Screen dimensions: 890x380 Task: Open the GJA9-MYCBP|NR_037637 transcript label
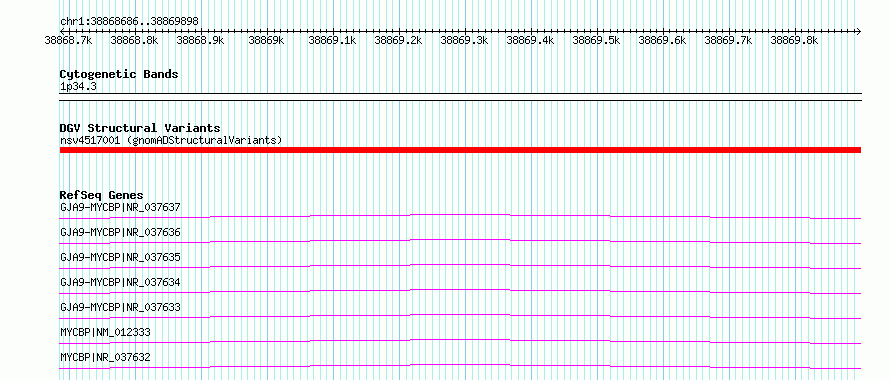pos(120,208)
